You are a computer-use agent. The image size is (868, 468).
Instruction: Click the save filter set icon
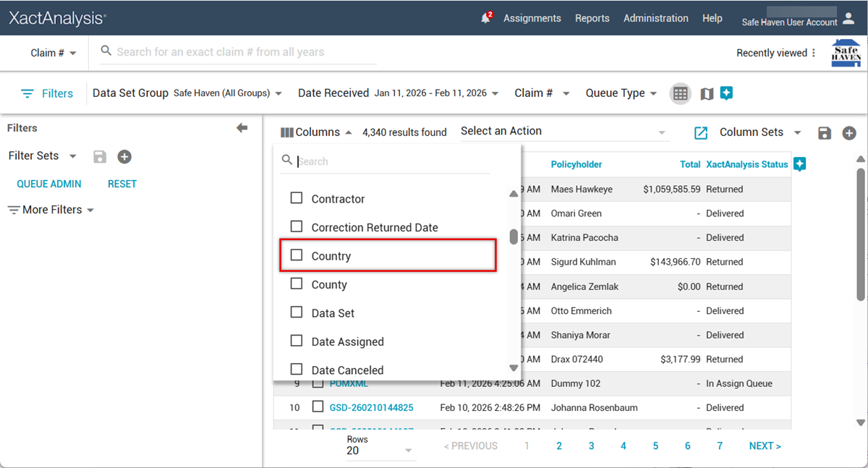[x=101, y=157]
